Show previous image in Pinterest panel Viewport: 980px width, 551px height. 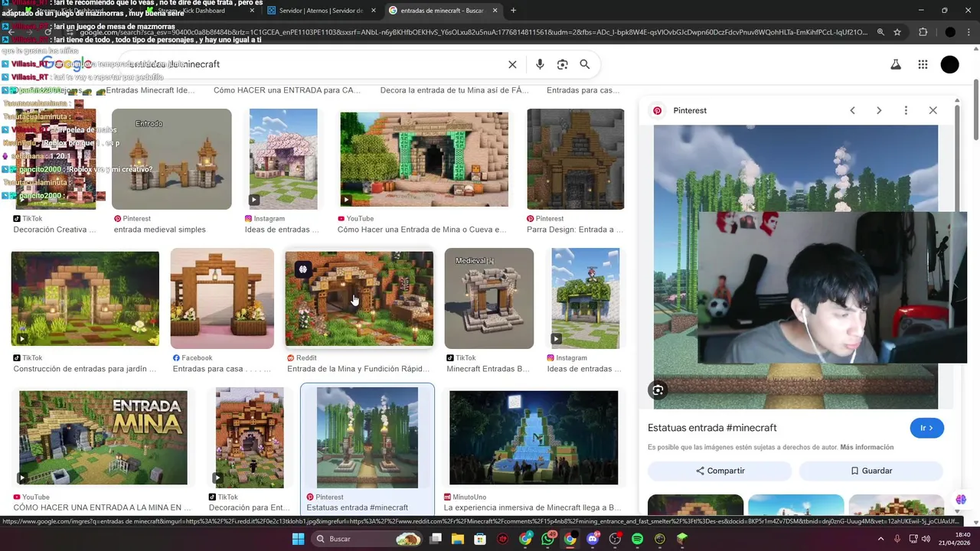click(x=852, y=110)
